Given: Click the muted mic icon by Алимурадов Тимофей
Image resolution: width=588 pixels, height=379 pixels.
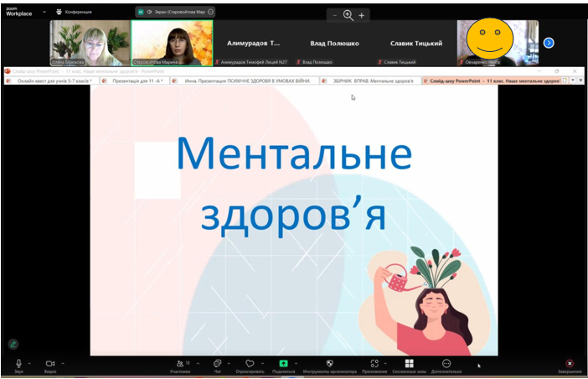Looking at the screenshot, I should [x=217, y=62].
